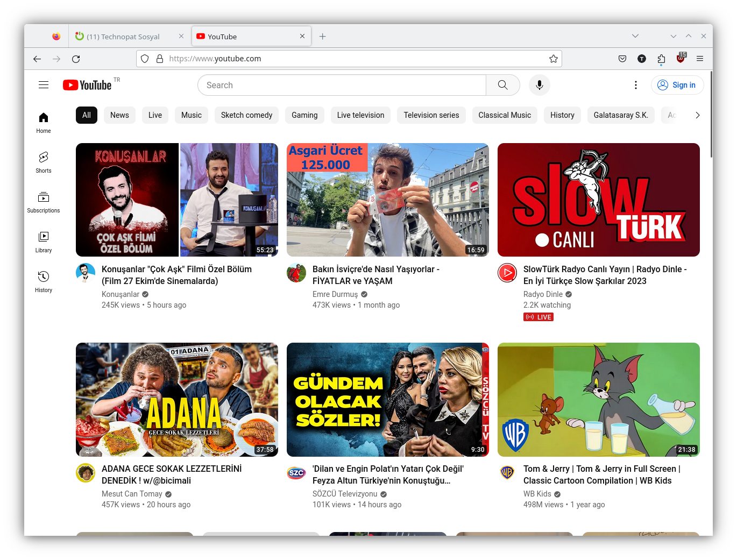Image resolution: width=737 pixels, height=560 pixels.
Task: Open the Firefox View pinned tab
Action: coord(56,37)
